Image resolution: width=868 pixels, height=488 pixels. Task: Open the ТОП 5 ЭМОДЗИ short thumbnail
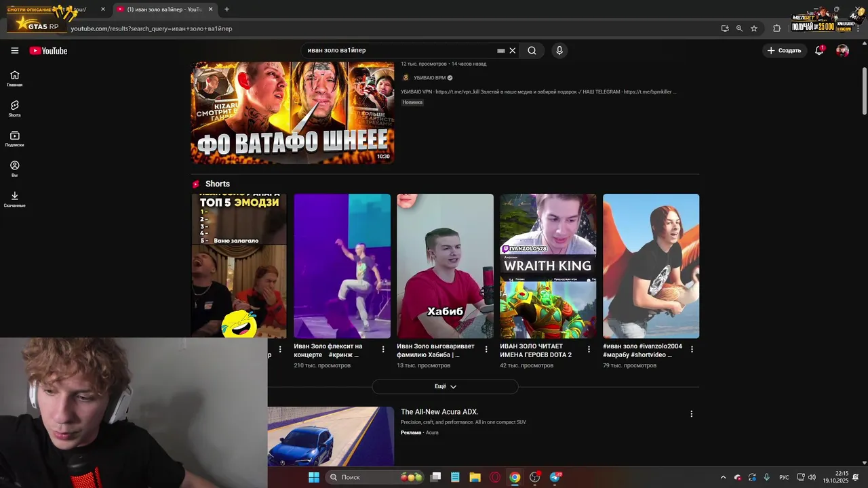tap(239, 266)
